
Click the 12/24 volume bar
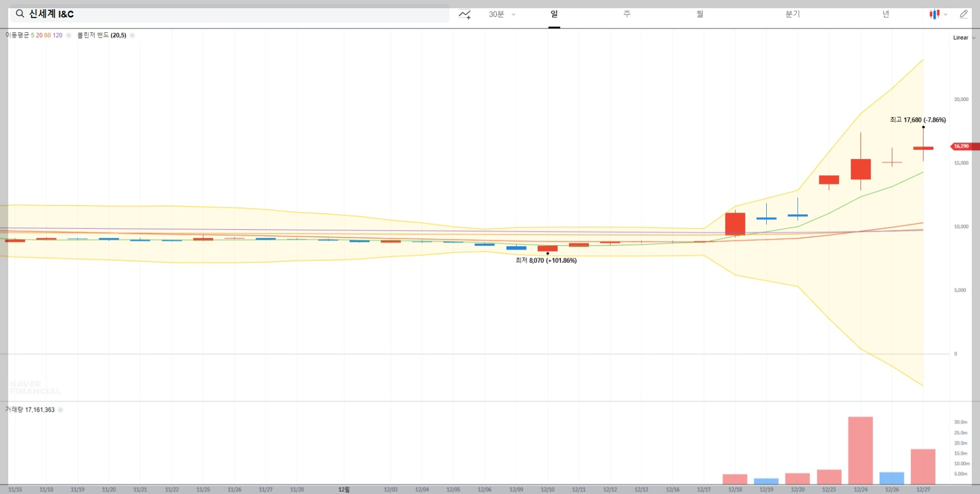(861, 451)
